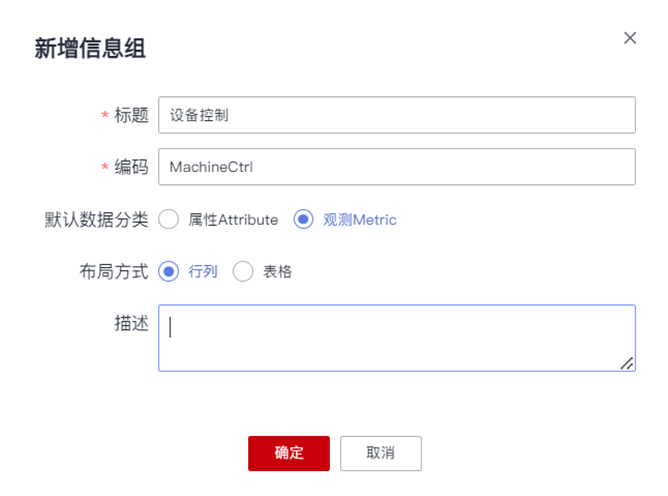Click inside the 描述 text area
The height and width of the screenshot is (496, 668).
point(396,337)
